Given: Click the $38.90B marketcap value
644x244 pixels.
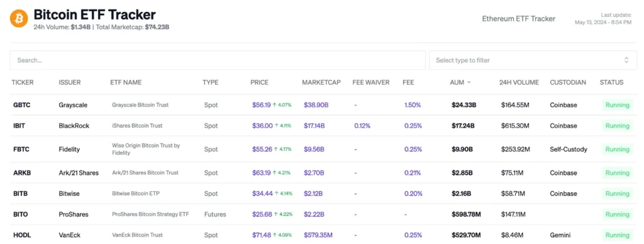Looking at the screenshot, I should [x=316, y=105].
